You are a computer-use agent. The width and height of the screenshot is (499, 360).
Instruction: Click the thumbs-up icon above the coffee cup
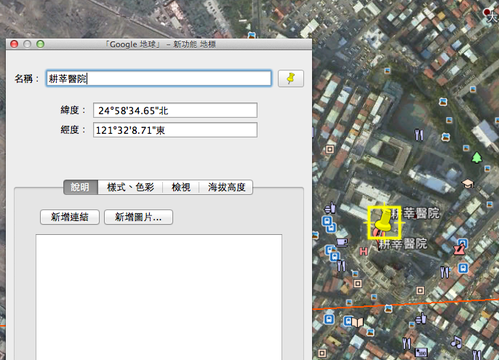click(x=330, y=208)
